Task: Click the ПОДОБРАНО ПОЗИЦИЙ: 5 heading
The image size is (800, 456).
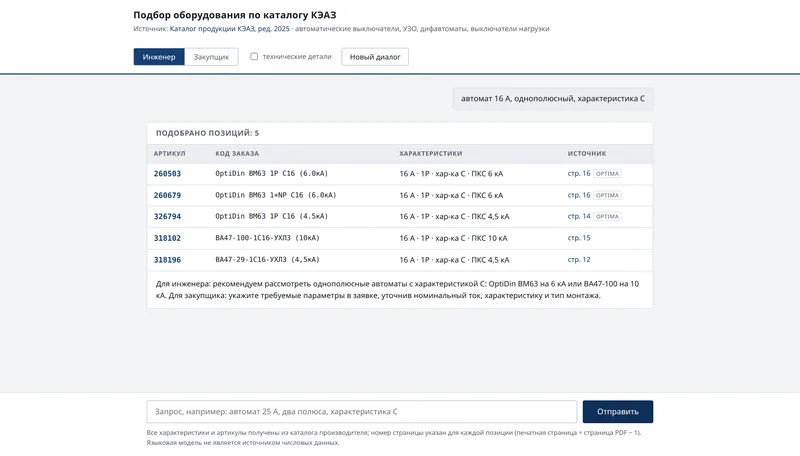Action: tap(208, 133)
